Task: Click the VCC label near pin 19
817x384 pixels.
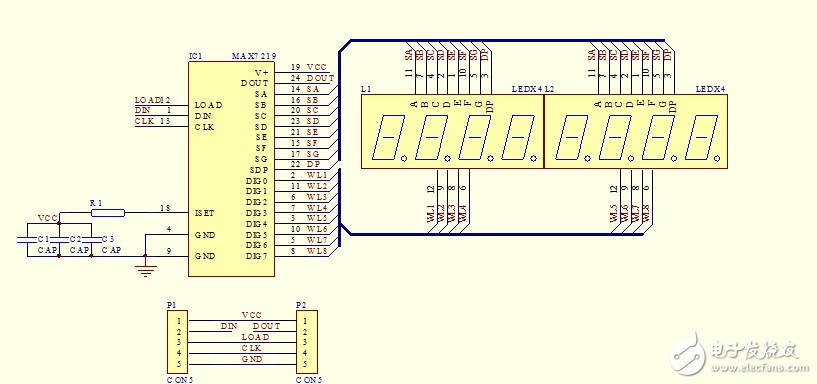Action: point(316,67)
